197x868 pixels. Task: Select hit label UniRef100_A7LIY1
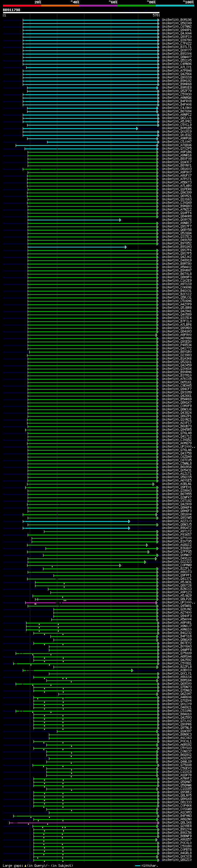[x=177, y=67]
